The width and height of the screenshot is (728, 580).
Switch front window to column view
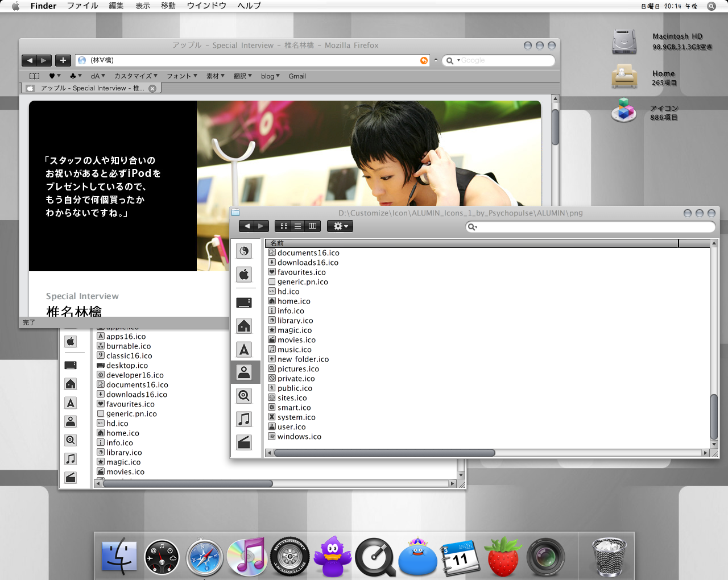313,226
